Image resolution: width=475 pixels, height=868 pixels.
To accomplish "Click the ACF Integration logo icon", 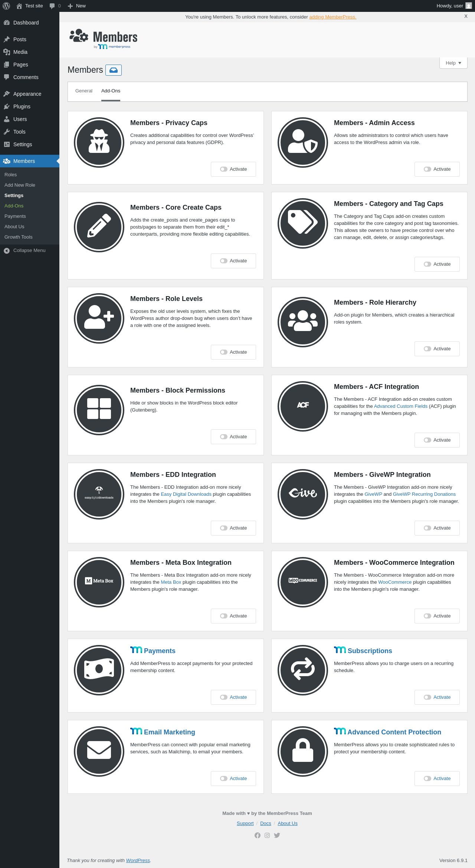I will [x=303, y=406].
